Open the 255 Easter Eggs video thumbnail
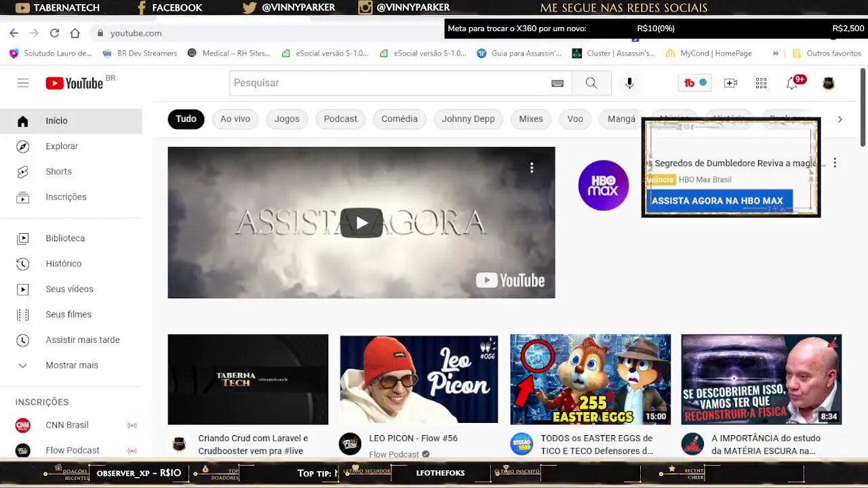868x488 pixels. (x=590, y=380)
